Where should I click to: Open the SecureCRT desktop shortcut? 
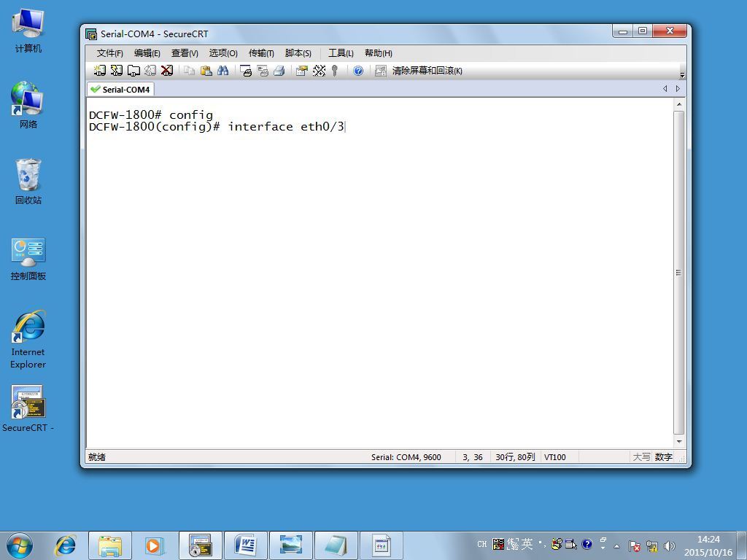click(x=28, y=408)
